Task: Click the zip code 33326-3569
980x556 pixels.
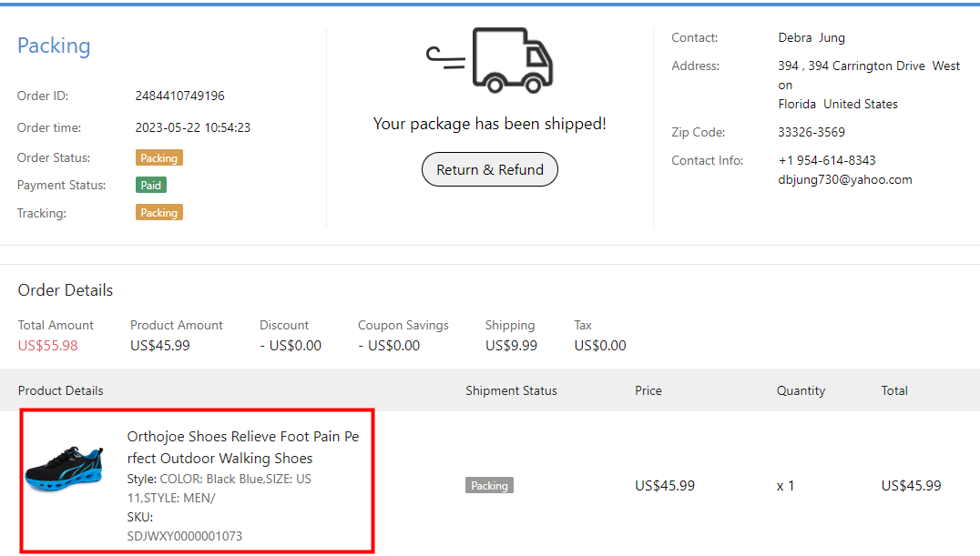Action: point(812,132)
